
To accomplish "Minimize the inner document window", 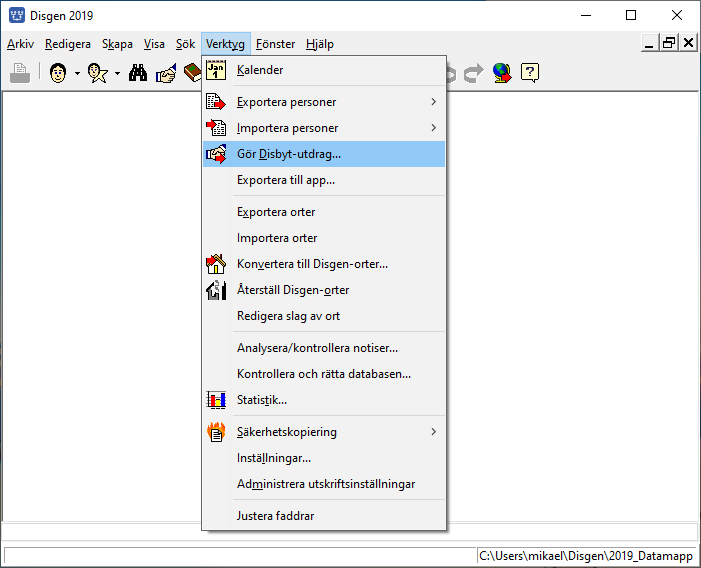I will (x=650, y=43).
